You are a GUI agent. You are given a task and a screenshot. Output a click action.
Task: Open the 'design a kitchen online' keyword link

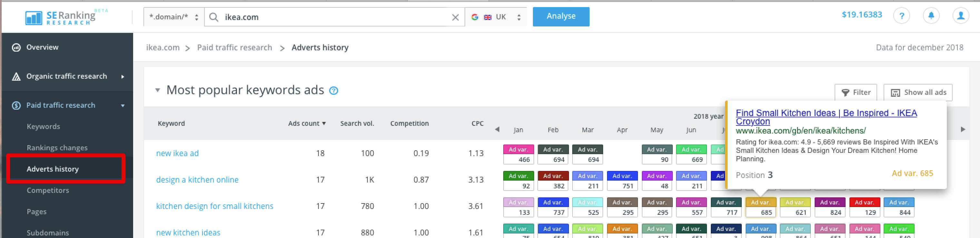tap(197, 180)
